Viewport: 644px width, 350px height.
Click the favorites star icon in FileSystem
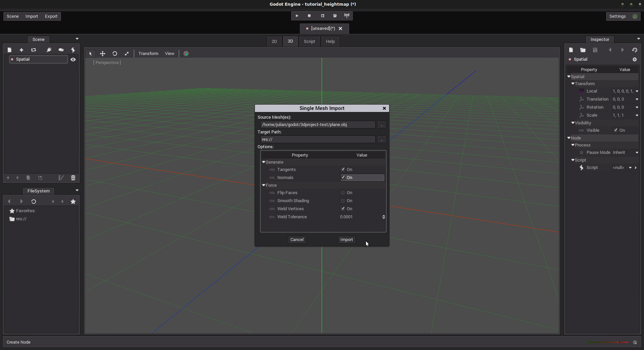pos(73,201)
